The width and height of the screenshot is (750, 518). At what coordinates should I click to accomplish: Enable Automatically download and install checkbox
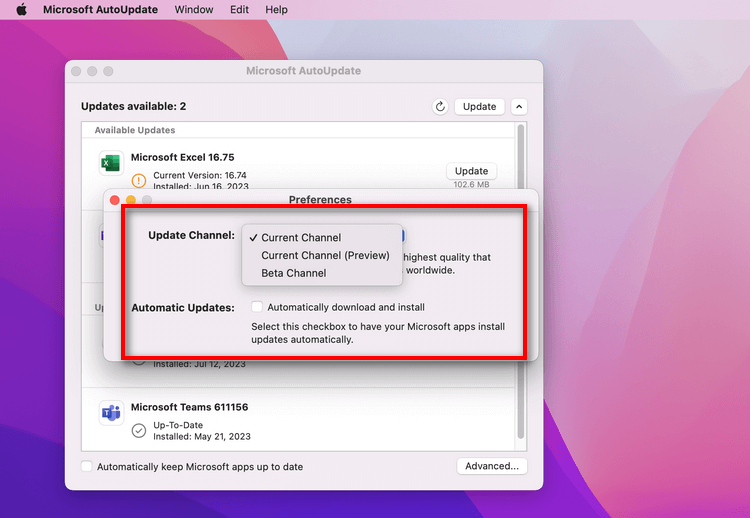click(257, 307)
